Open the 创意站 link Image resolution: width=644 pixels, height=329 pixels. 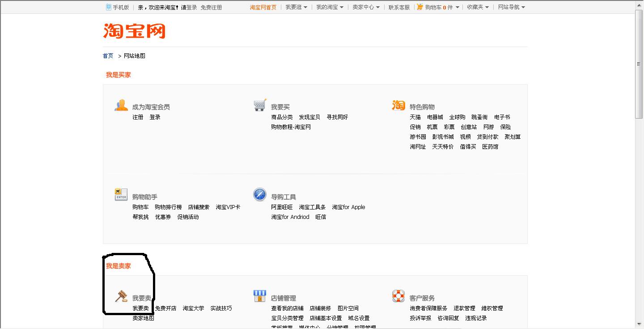click(x=469, y=127)
